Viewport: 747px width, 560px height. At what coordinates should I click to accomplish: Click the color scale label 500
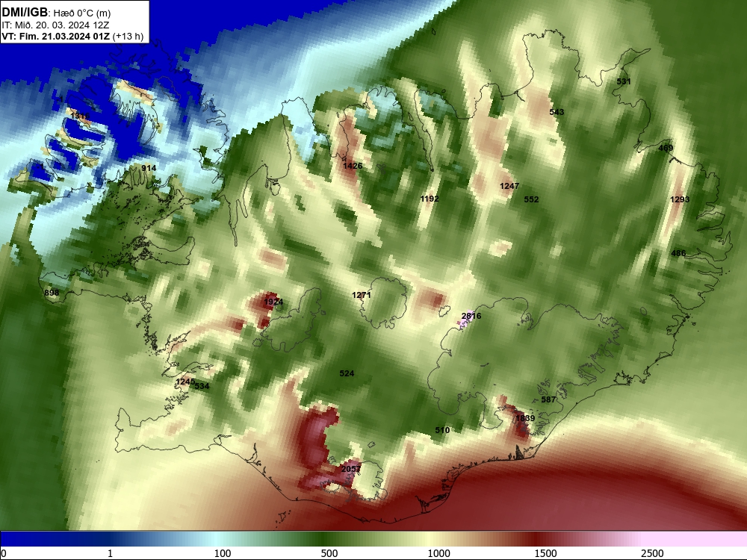(x=329, y=553)
